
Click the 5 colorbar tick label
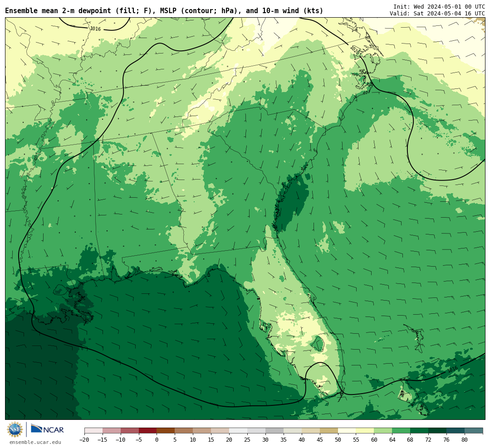point(175,440)
